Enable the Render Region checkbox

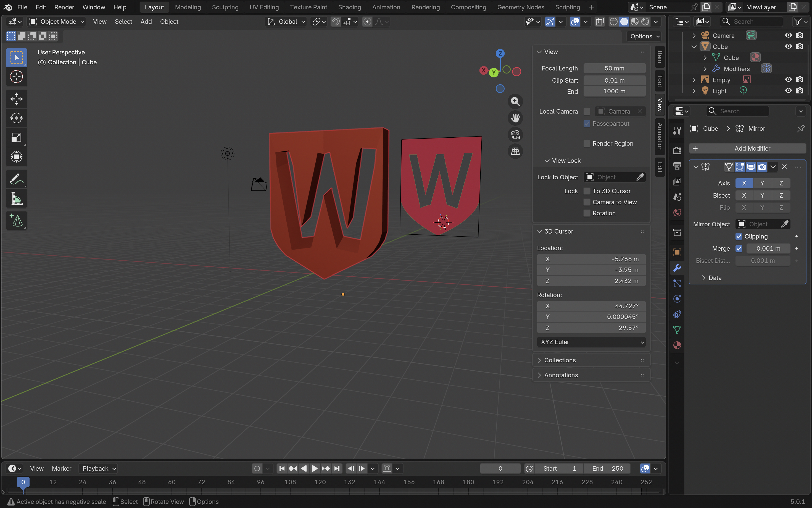[x=587, y=143]
